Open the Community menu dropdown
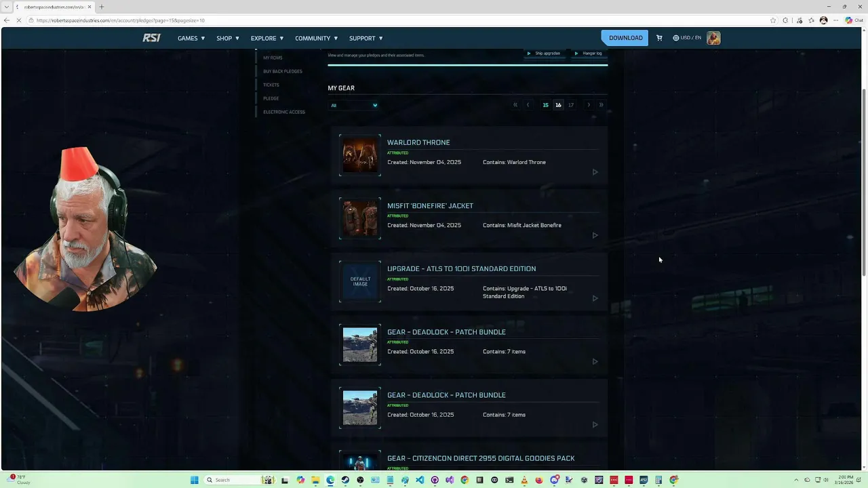The image size is (868, 488). [x=317, y=38]
